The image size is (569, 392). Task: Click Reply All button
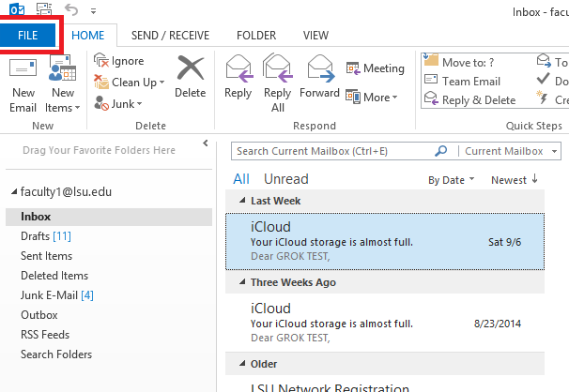tap(278, 83)
